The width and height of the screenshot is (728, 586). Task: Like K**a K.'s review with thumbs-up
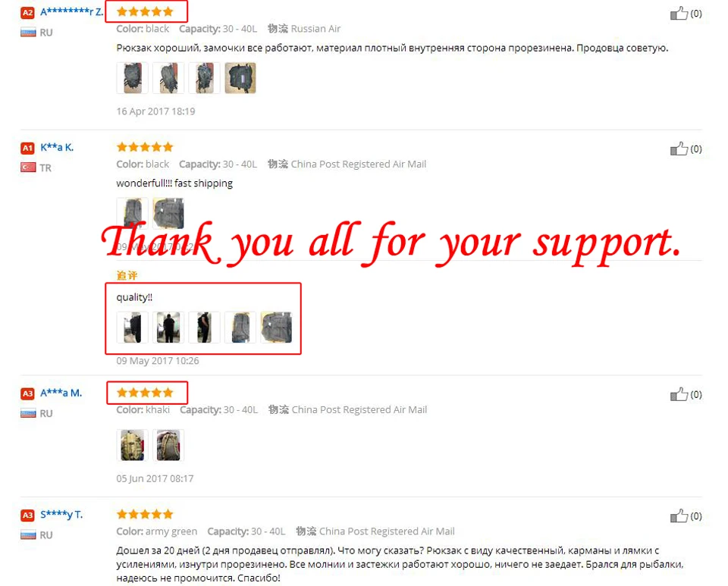click(678, 149)
